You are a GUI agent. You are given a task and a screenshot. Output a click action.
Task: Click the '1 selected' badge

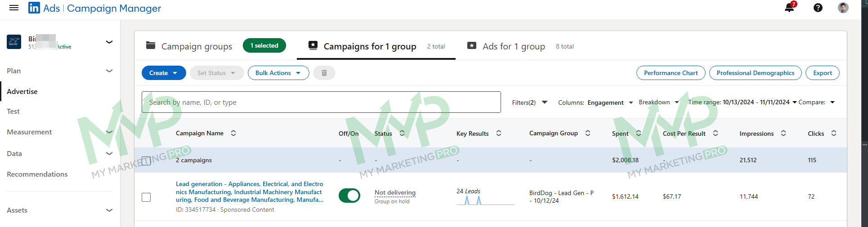point(264,45)
